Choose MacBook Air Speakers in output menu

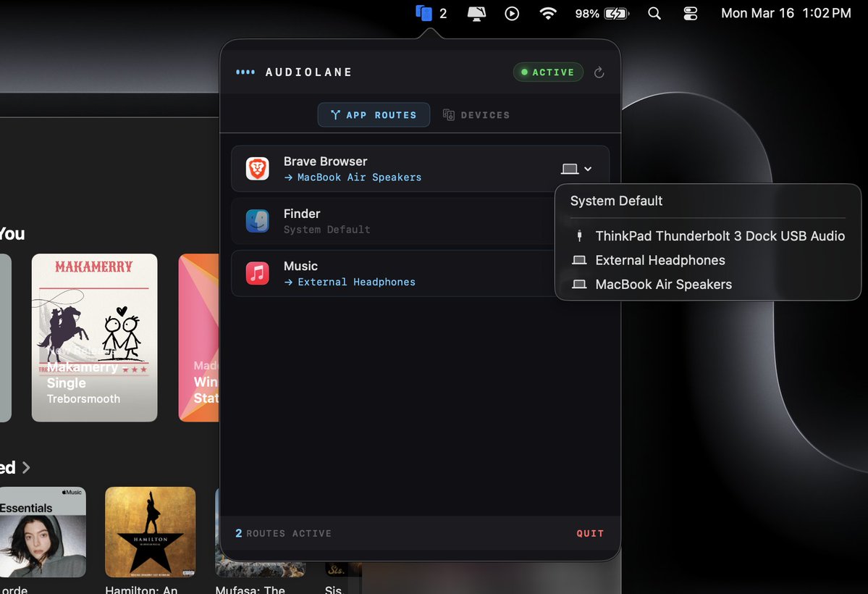point(708,284)
